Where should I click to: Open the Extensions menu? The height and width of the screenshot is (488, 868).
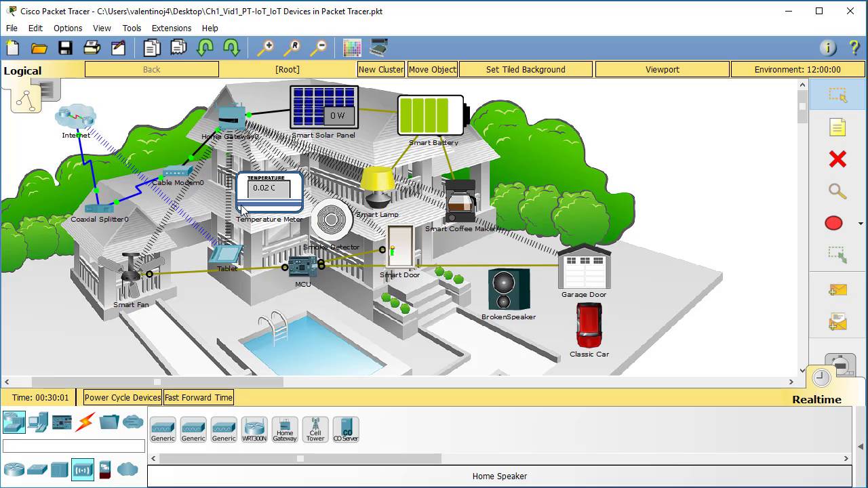pyautogui.click(x=171, y=28)
